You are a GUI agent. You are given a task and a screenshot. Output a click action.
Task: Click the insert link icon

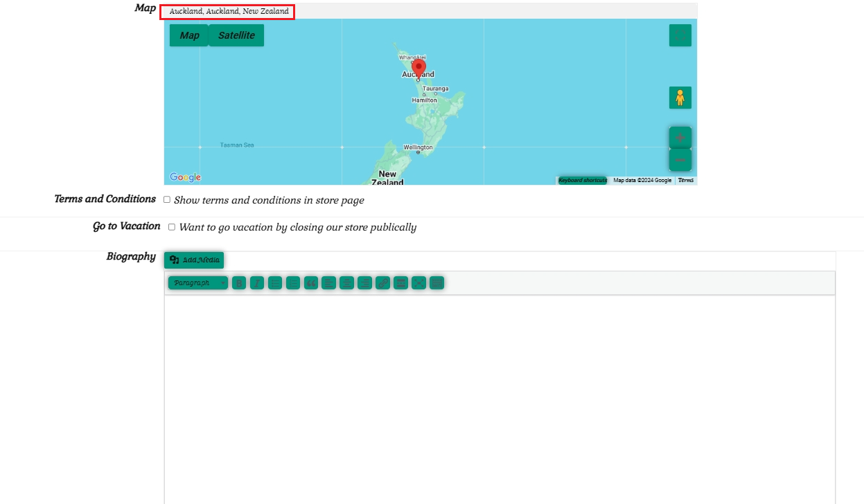383,283
